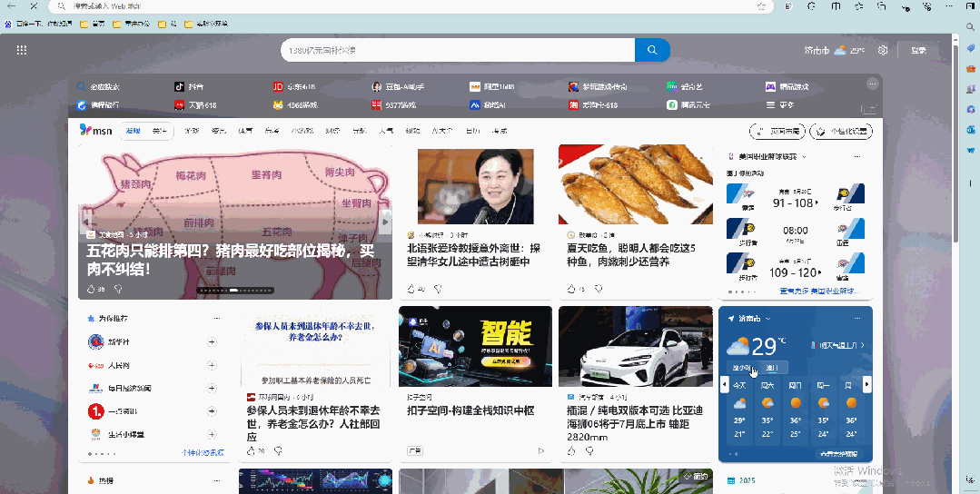Click the blue search magnifier button
This screenshot has height=494, width=980.
click(x=651, y=50)
